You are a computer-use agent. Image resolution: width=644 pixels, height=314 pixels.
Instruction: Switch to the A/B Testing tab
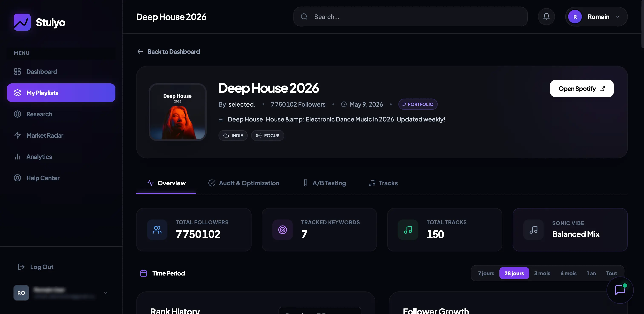click(324, 183)
